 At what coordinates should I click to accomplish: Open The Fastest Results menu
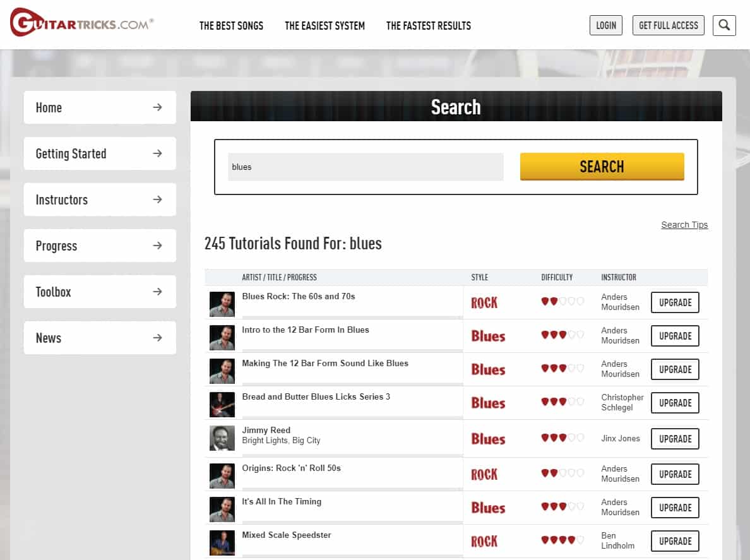point(429,26)
